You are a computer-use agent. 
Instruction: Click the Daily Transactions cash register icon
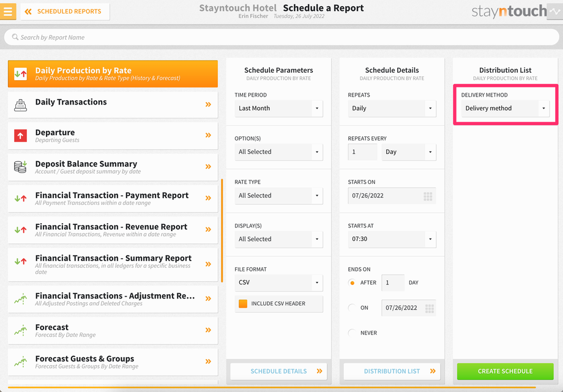(20, 105)
